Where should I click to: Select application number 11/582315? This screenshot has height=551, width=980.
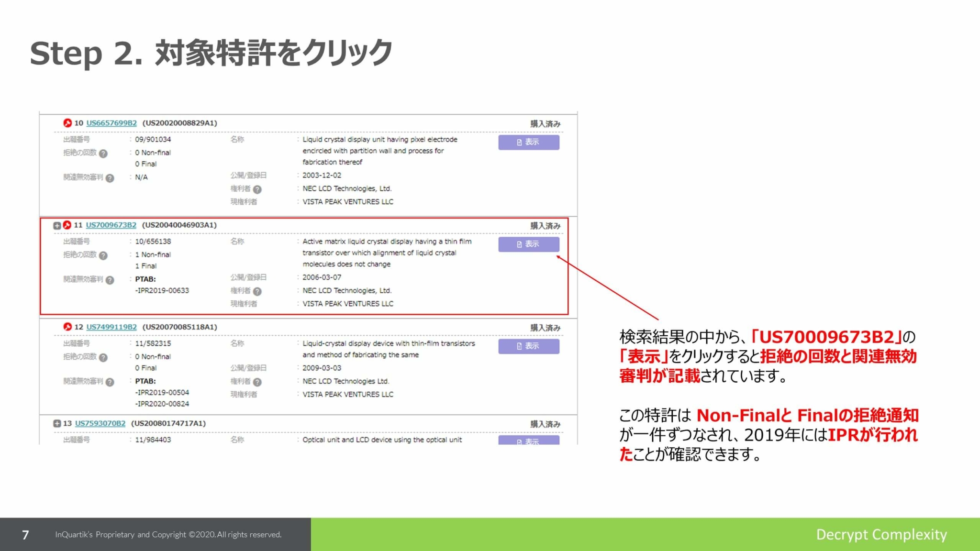tap(153, 343)
